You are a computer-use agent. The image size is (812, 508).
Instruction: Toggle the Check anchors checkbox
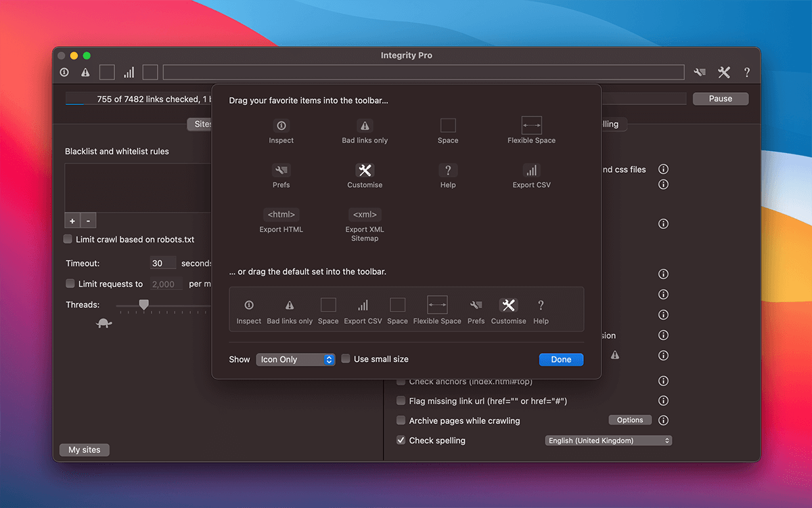point(401,382)
